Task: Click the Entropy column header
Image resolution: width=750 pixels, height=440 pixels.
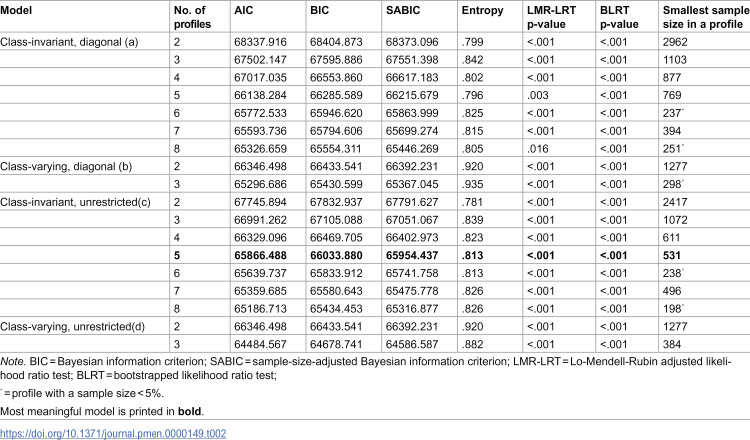Action: 482,10
